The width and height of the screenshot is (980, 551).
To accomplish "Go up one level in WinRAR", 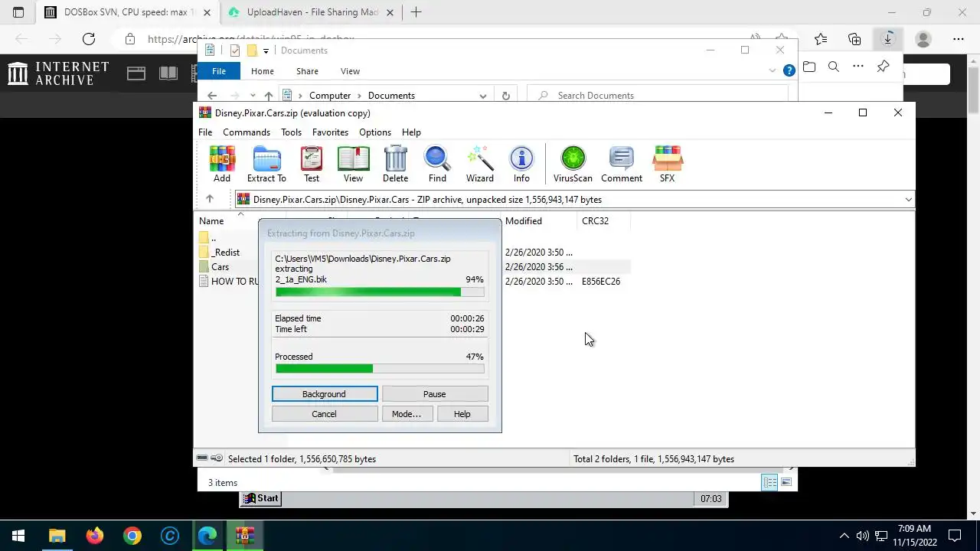I will tap(209, 199).
